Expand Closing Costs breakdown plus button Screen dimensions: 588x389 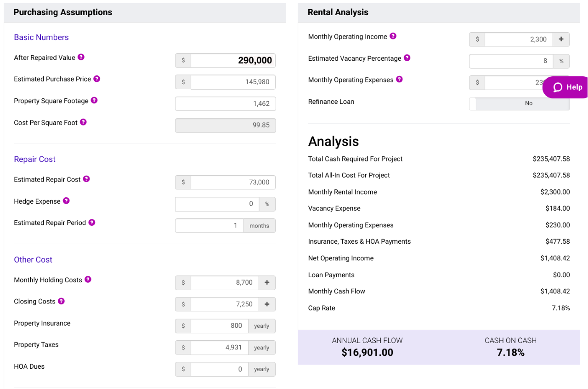[267, 304]
